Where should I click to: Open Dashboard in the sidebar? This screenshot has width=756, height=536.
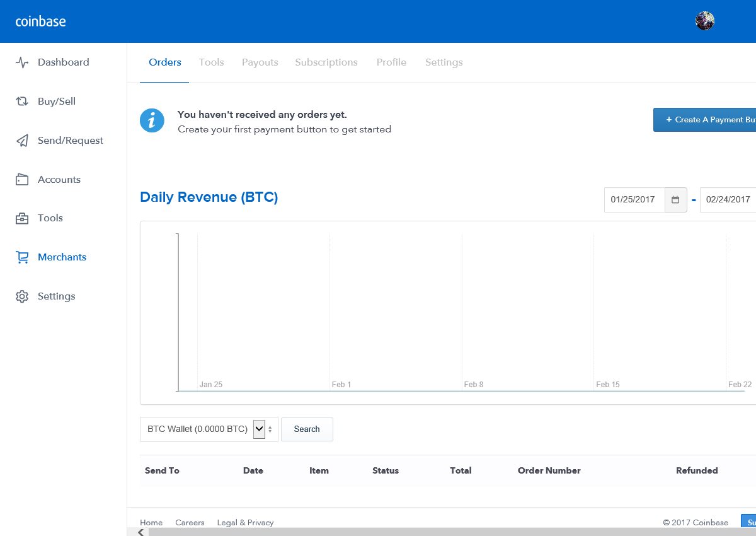point(63,62)
